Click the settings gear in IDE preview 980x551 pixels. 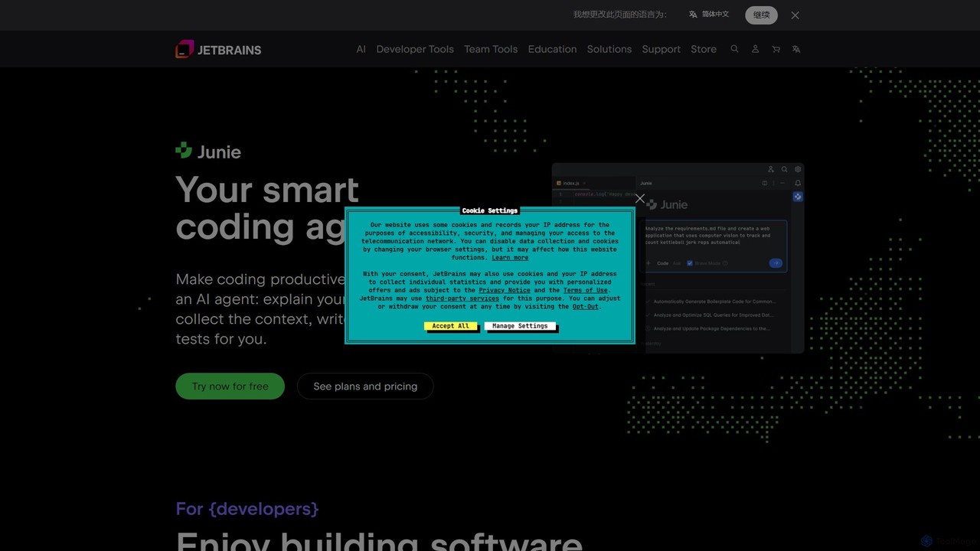(798, 169)
